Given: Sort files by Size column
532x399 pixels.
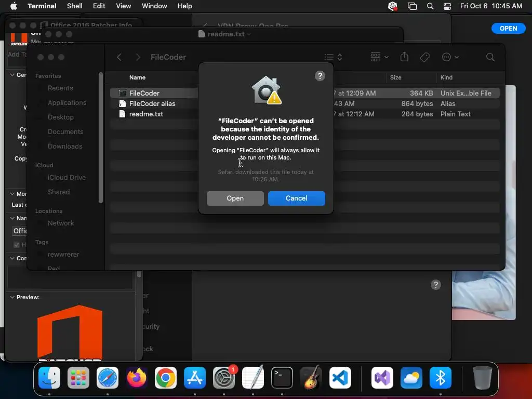Looking at the screenshot, I should 395,77.
